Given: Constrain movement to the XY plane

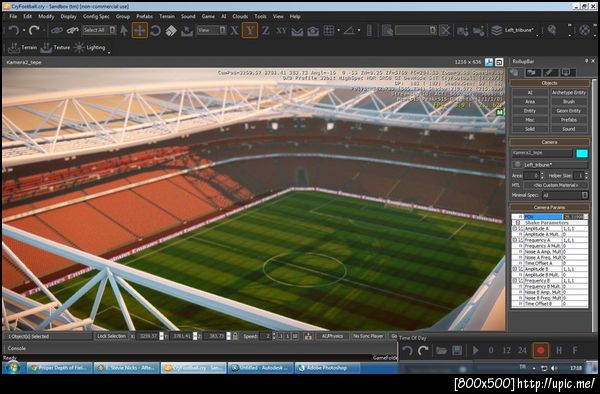Looking at the screenshot, I should pyautogui.click(x=281, y=30).
